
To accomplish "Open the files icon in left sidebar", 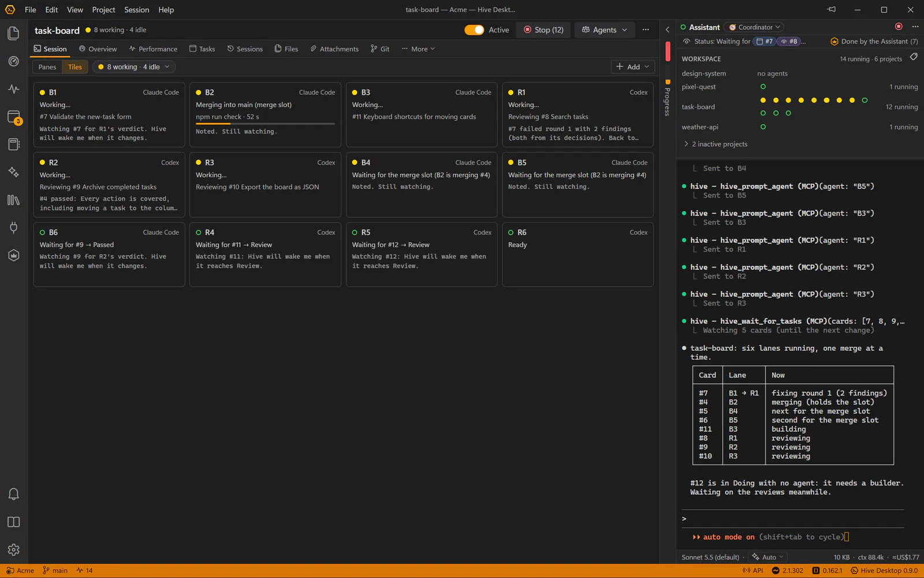I will click(x=13, y=34).
